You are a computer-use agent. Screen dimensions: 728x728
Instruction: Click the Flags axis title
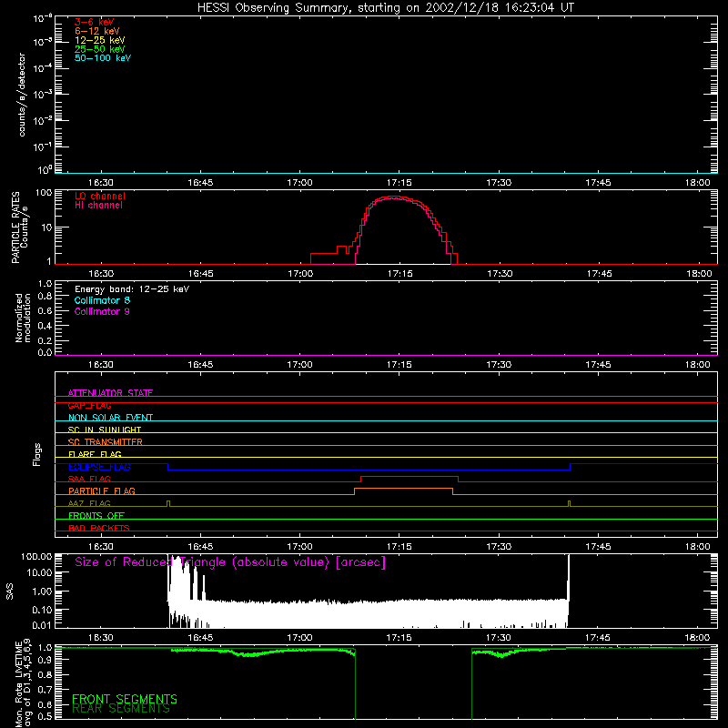(36, 454)
